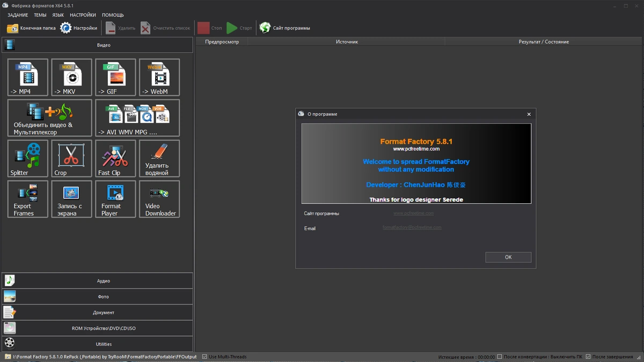Expand the Документ category section
The image size is (644, 362).
pyautogui.click(x=97, y=312)
